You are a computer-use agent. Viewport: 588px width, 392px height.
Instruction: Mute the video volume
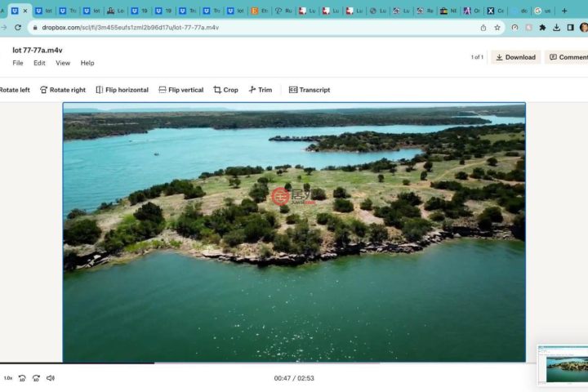(51, 378)
